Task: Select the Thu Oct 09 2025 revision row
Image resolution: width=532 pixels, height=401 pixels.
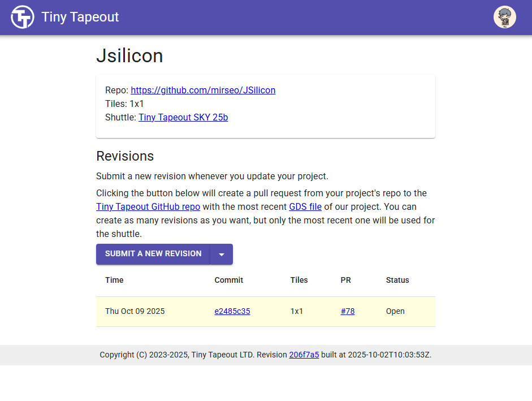Action: pyautogui.click(x=266, y=312)
